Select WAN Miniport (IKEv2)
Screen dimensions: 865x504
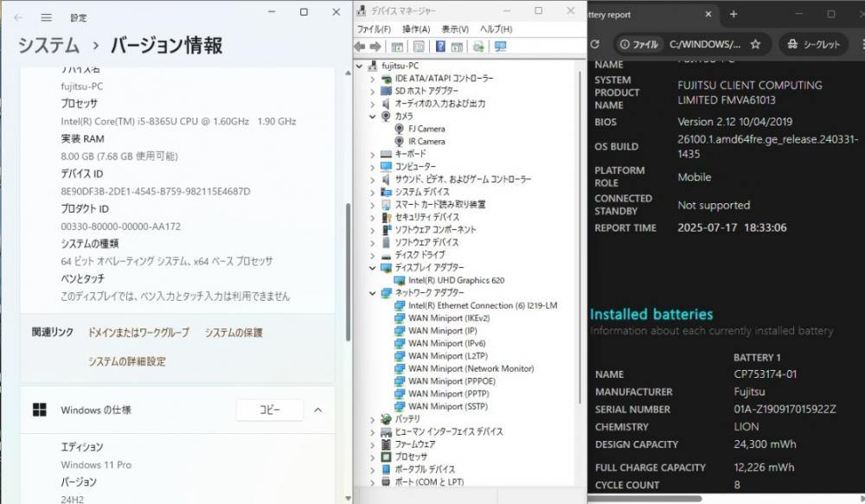tap(448, 318)
